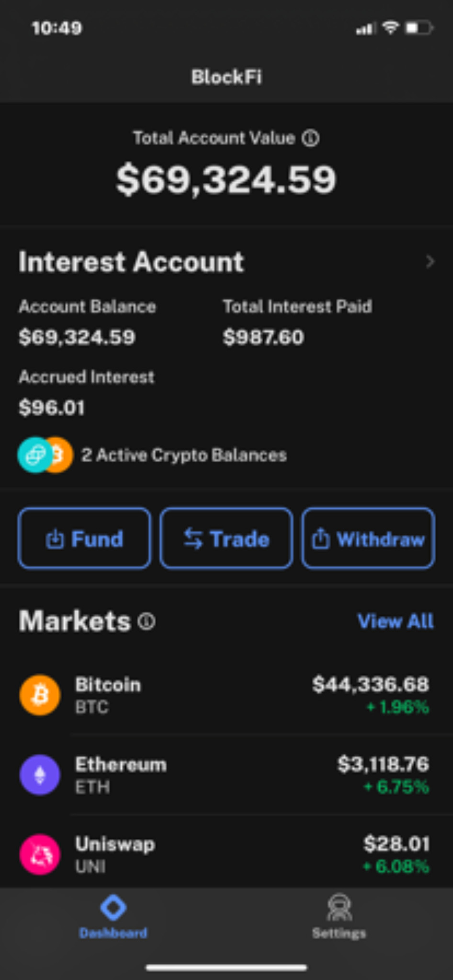This screenshot has width=453, height=980.
Task: Tap the Withdraw button
Action: (368, 538)
